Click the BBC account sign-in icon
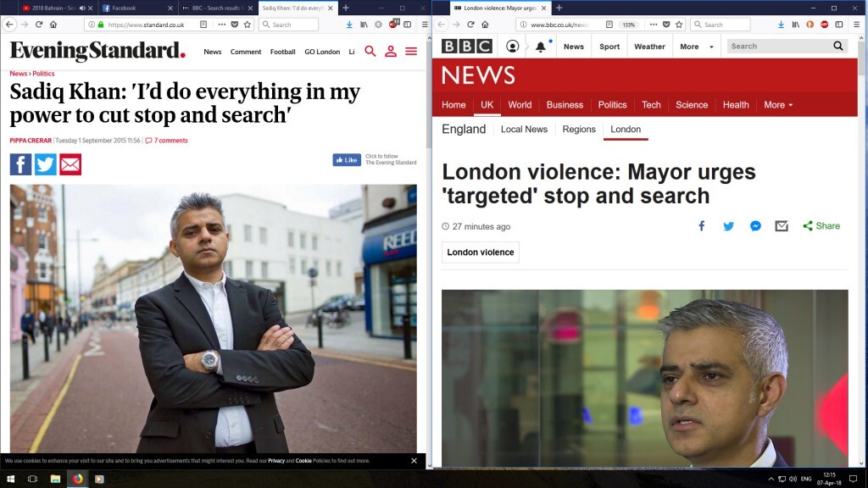The width and height of the screenshot is (868, 488). [x=512, y=47]
